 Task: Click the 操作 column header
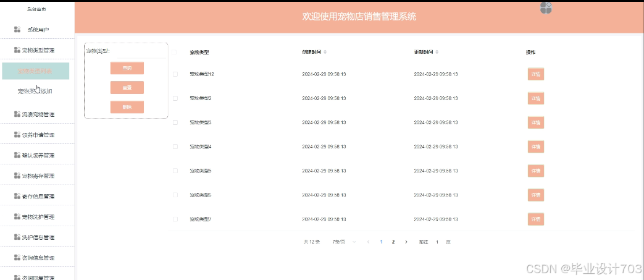530,52
